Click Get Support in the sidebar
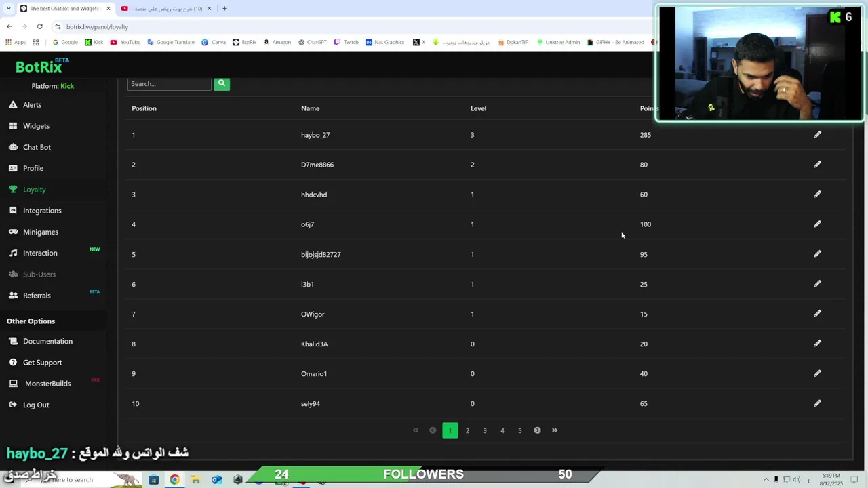The image size is (868, 488). [x=42, y=363]
